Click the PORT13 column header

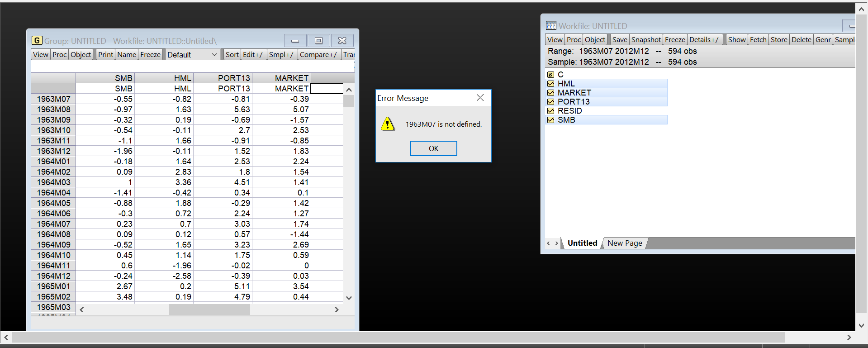[223, 78]
